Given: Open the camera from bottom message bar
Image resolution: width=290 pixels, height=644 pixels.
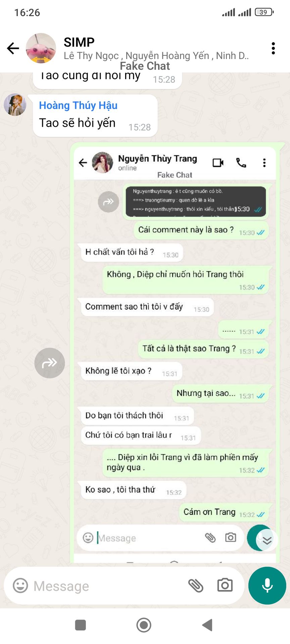Looking at the screenshot, I should [x=225, y=585].
